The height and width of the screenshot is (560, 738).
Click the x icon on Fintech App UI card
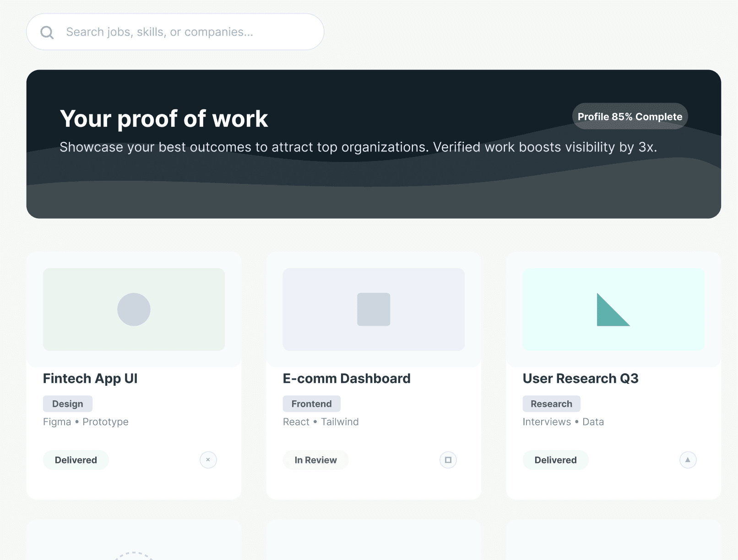(208, 460)
